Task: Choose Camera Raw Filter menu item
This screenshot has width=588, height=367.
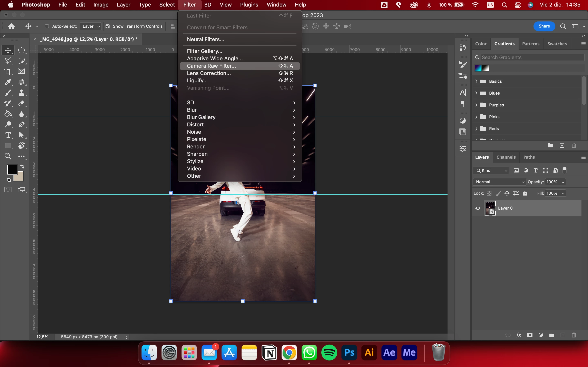Action: [x=211, y=66]
